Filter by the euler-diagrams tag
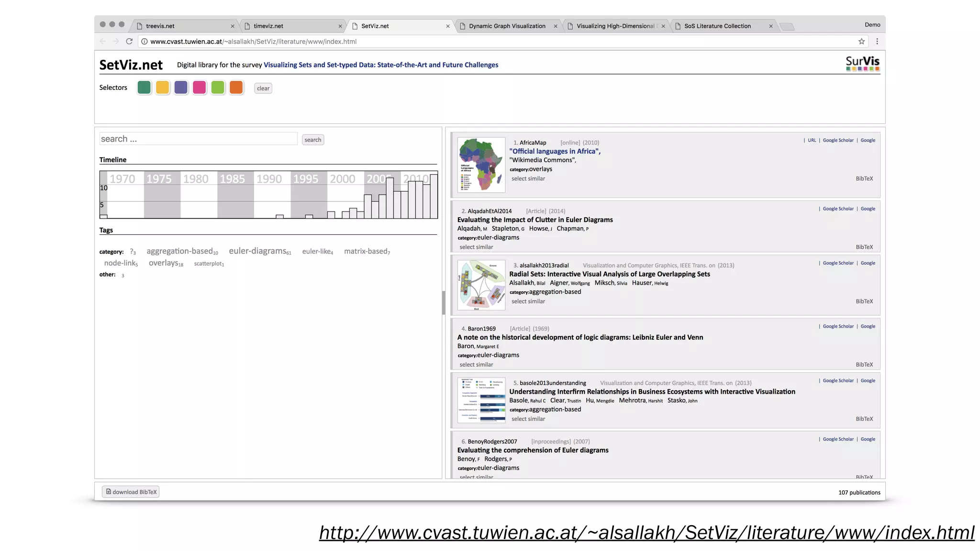The image size is (980, 551). click(257, 251)
